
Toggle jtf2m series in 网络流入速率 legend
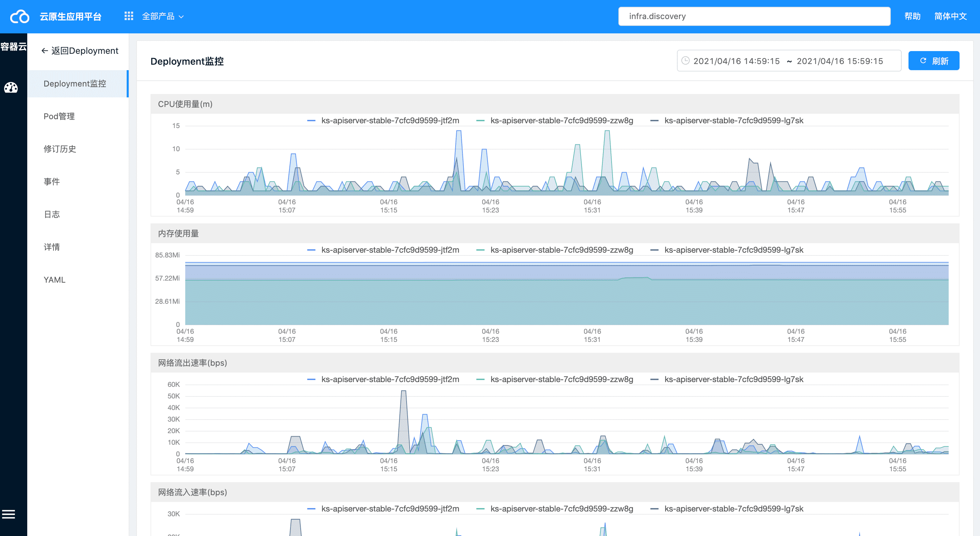(x=383, y=509)
